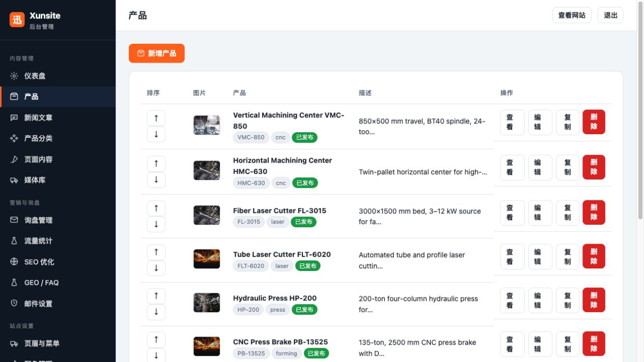This screenshot has height=362, width=644.
Task: Click the 查看网站 button
Action: [x=572, y=15]
